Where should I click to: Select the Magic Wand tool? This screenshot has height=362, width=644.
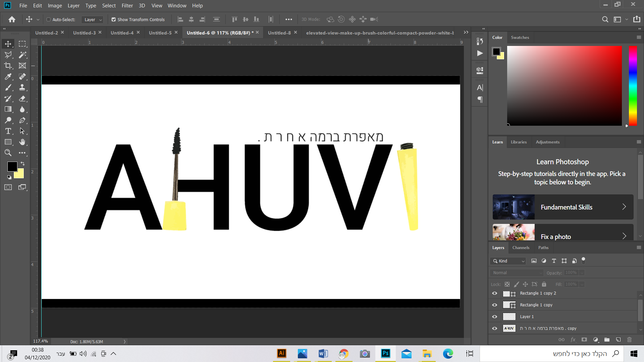coord(22,55)
